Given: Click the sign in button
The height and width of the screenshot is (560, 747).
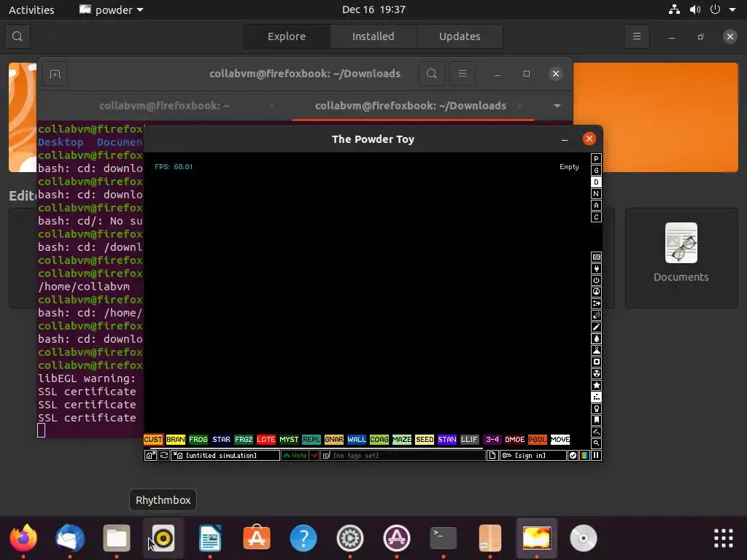Looking at the screenshot, I should [x=533, y=456].
